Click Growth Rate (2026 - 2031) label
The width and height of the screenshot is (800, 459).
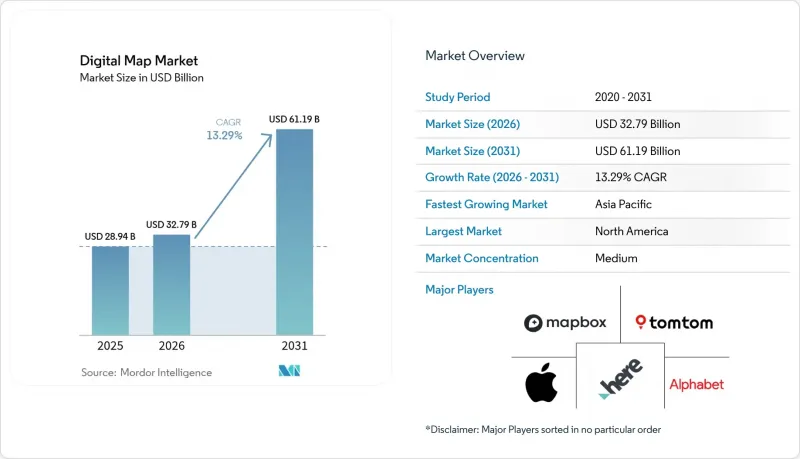(492, 177)
